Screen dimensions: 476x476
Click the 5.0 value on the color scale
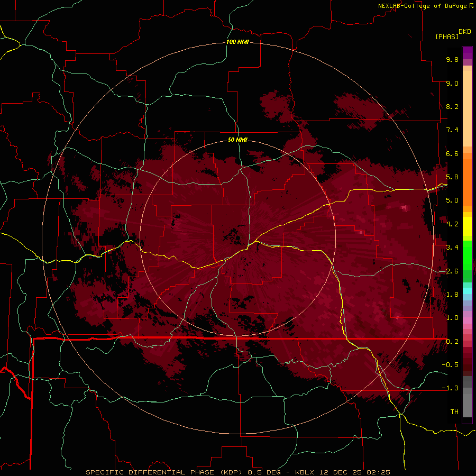point(452,200)
